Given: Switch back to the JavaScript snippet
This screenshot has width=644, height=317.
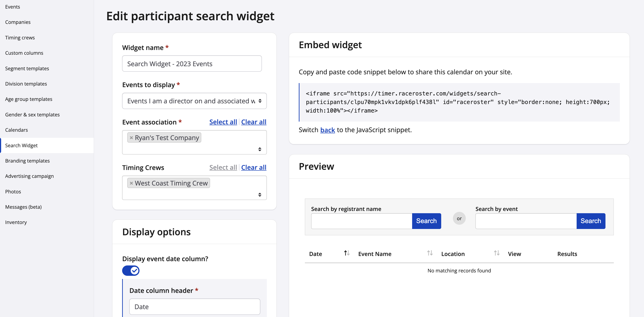Looking at the screenshot, I should 327,130.
